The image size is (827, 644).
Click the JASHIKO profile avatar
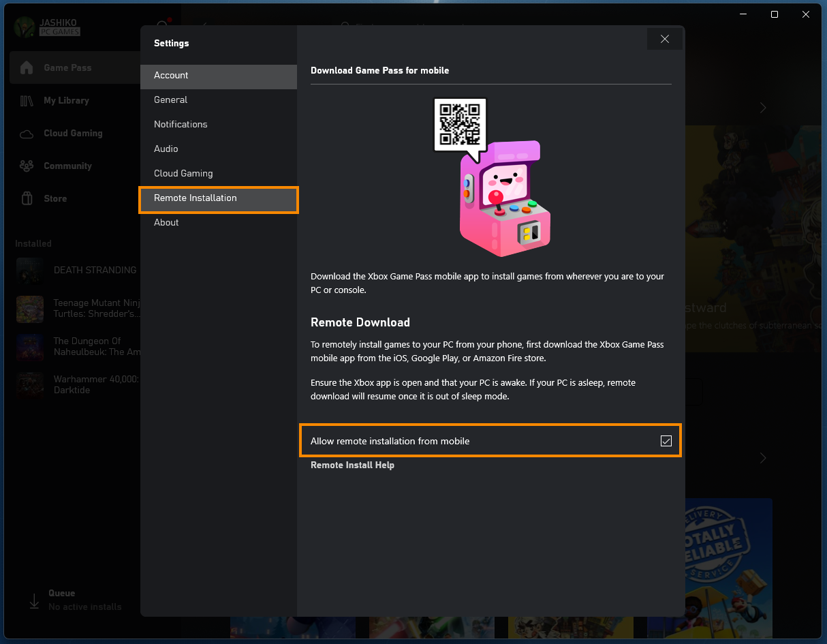[x=24, y=27]
